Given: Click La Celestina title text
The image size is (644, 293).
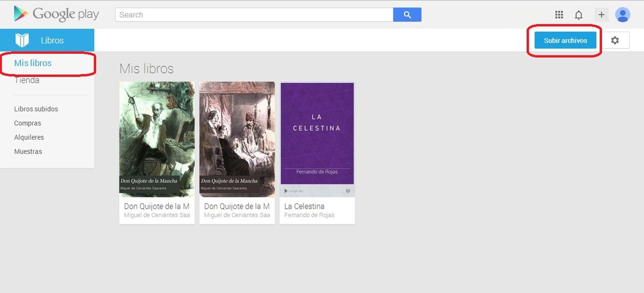Looking at the screenshot, I should pos(304,206).
